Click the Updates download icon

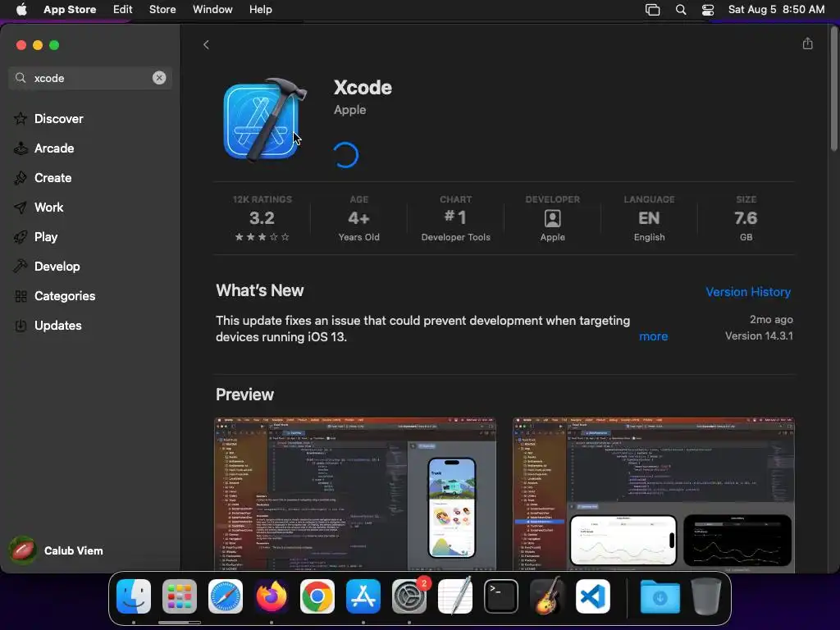point(21,325)
